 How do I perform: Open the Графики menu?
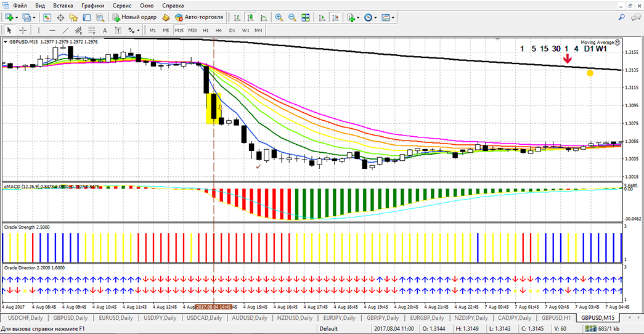[92, 5]
